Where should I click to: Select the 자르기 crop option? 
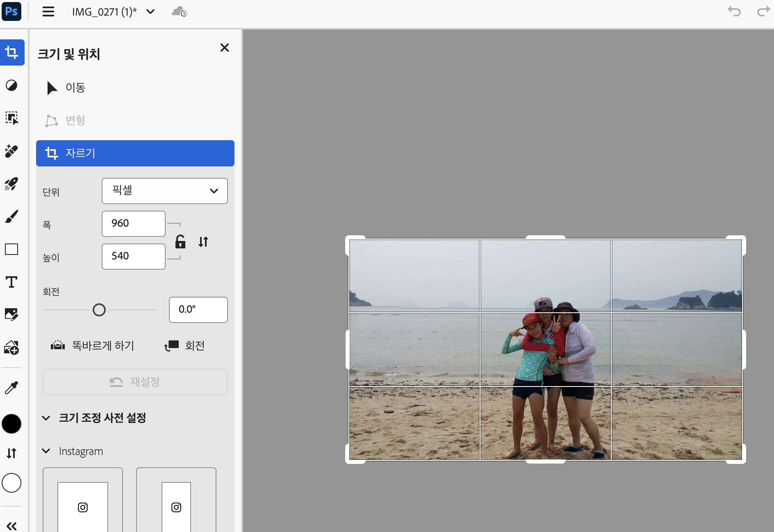coord(135,153)
